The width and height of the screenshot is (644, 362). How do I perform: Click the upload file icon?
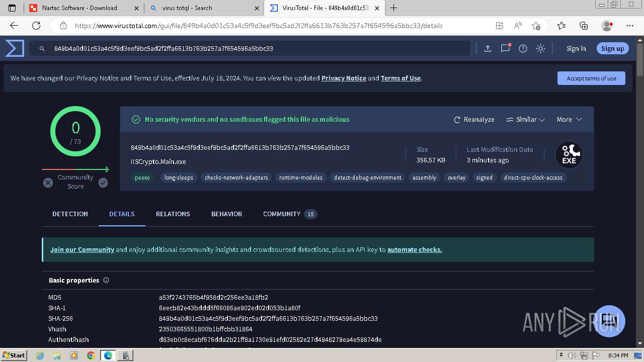(x=488, y=48)
